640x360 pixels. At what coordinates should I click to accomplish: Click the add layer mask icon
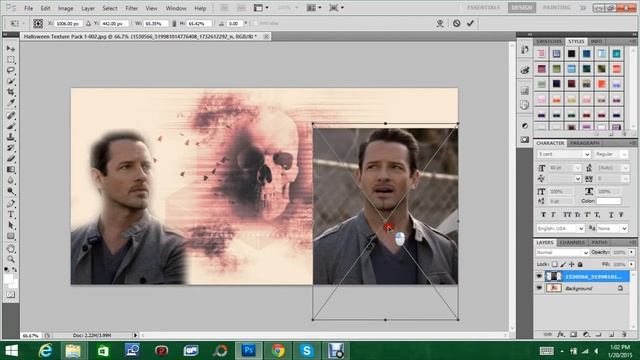pos(573,334)
